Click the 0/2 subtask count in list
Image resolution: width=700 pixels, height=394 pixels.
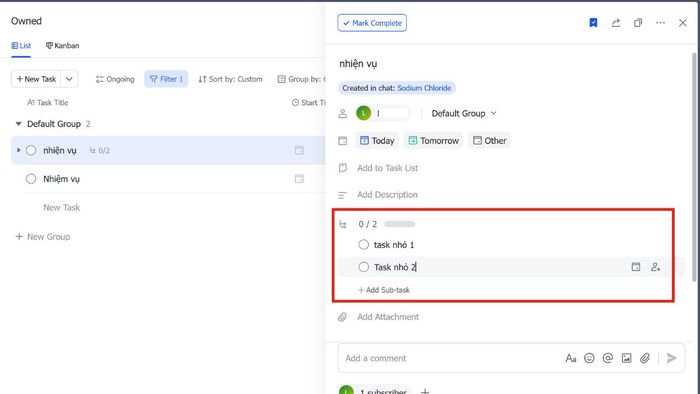click(x=100, y=150)
